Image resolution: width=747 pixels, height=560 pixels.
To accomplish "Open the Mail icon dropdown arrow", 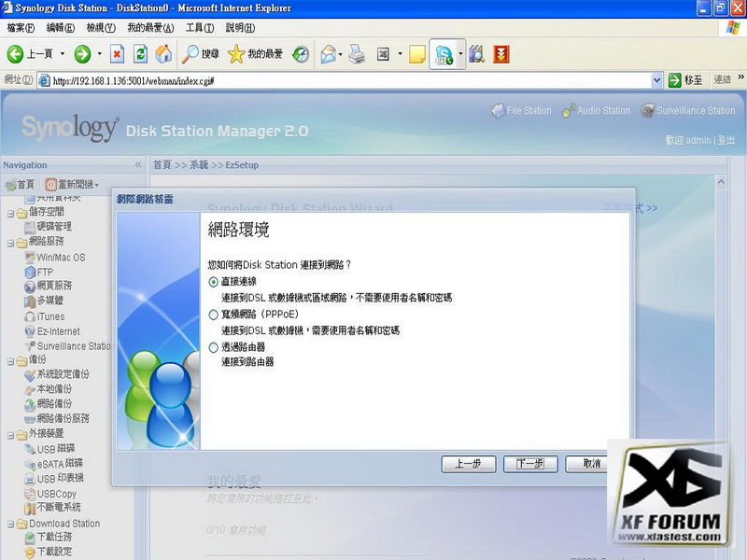I will 340,54.
